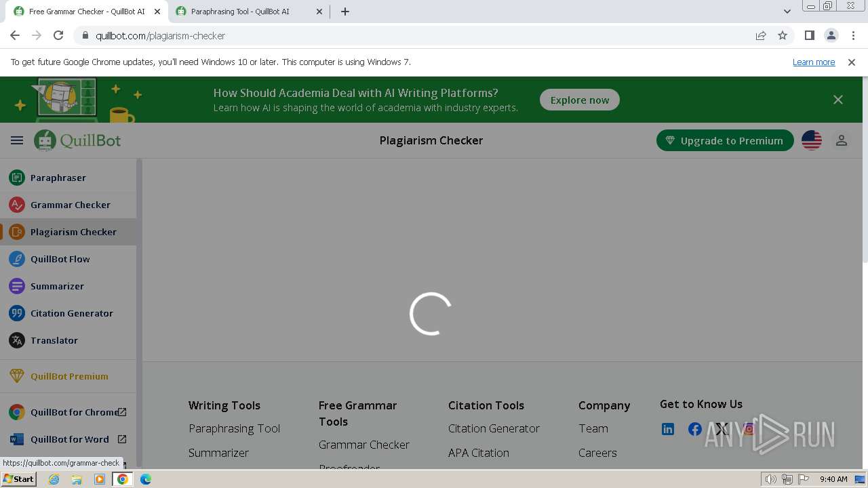Click the Word icon beside QuillBot for Word
The width and height of the screenshot is (868, 488).
tap(17, 439)
